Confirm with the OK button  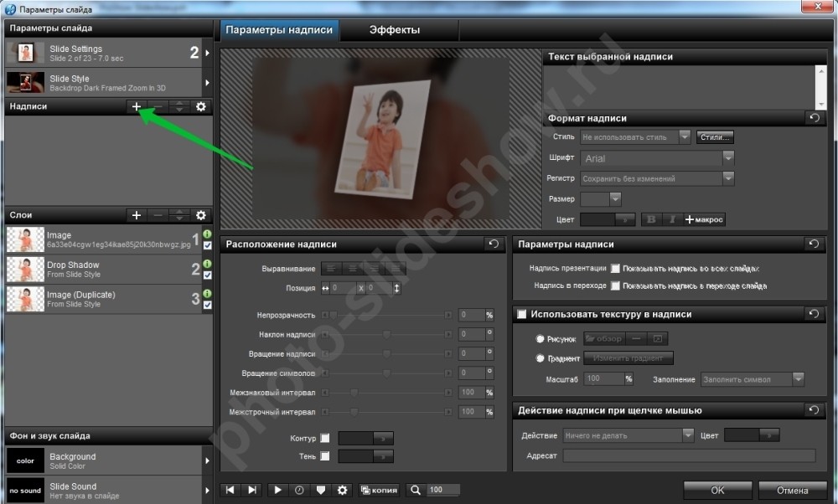[718, 490]
